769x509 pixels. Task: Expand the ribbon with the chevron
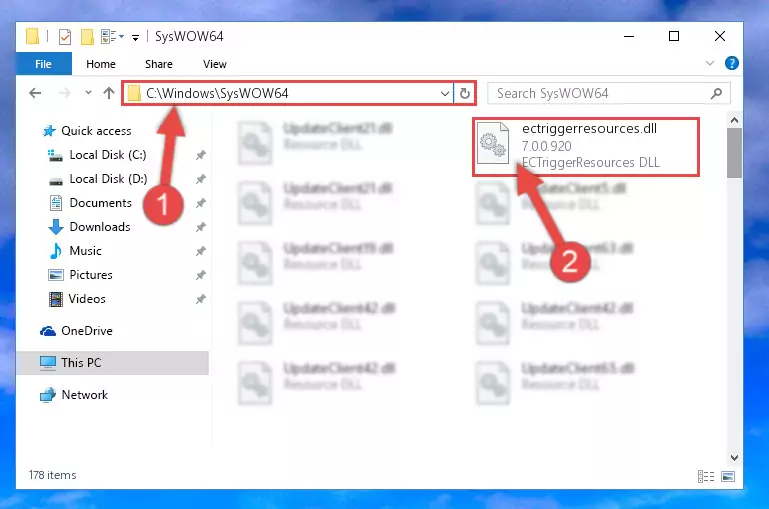tap(710, 63)
